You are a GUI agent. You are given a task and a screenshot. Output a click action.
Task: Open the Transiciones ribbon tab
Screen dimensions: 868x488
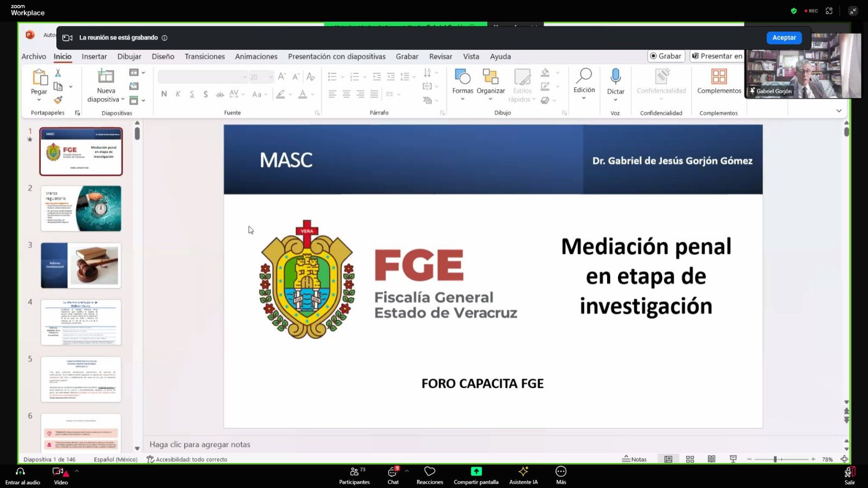(x=205, y=56)
